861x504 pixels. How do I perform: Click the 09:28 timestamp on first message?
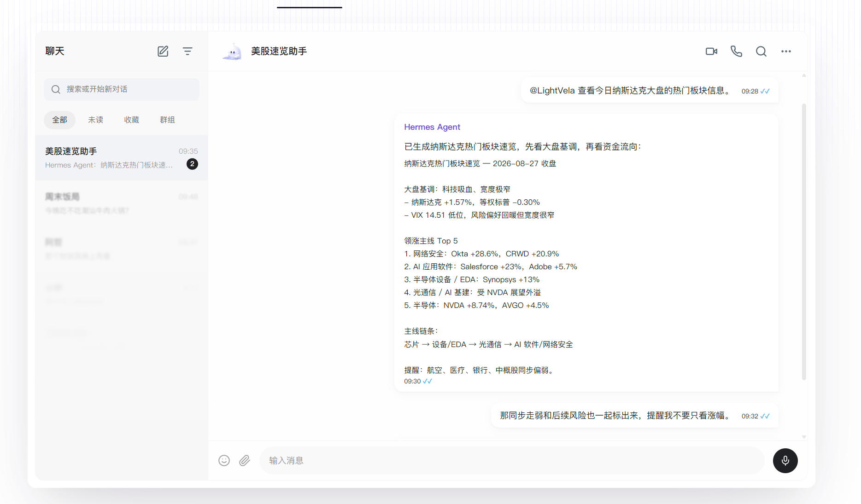(750, 91)
